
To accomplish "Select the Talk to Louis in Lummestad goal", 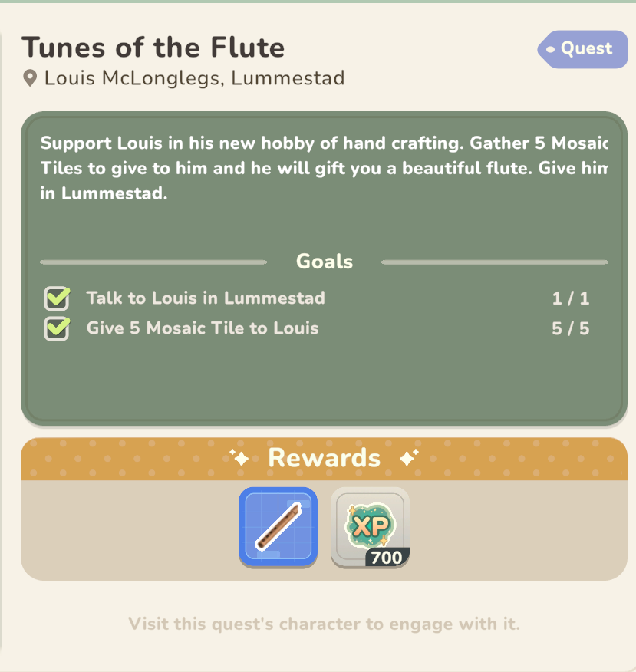I will (x=206, y=298).
